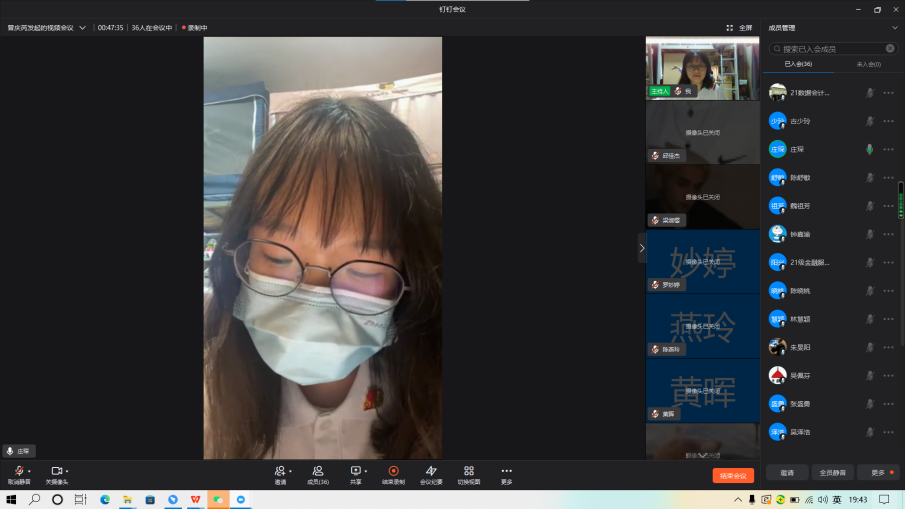Click the 搜索已入会成员 search field
Viewport: 905px width, 509px height.
[828, 48]
